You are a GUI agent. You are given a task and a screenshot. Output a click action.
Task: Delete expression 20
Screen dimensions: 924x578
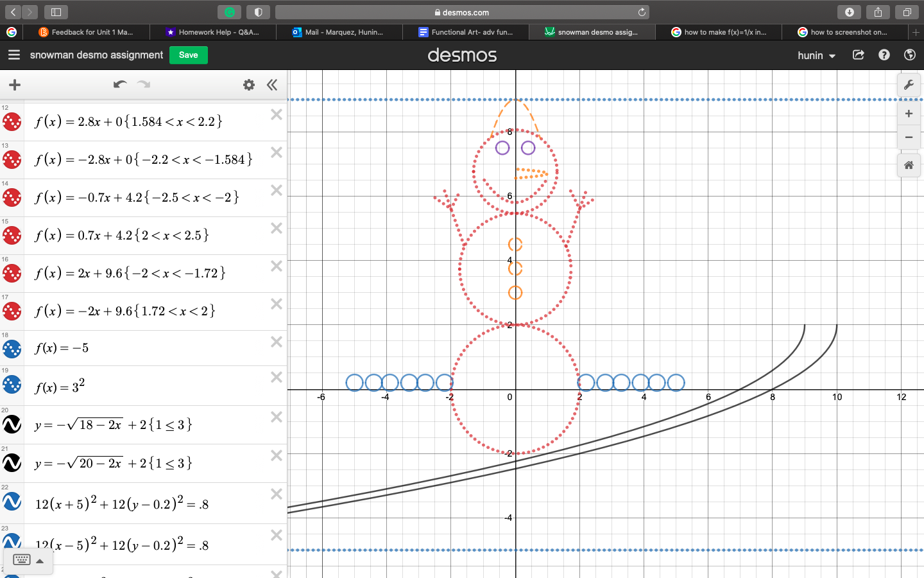277,417
